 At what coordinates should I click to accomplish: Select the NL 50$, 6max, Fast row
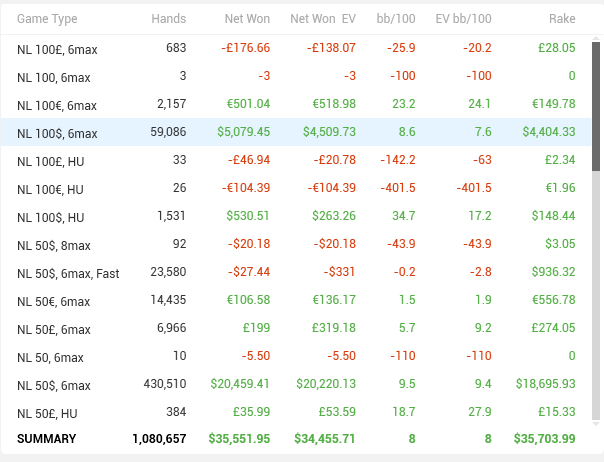click(296, 272)
